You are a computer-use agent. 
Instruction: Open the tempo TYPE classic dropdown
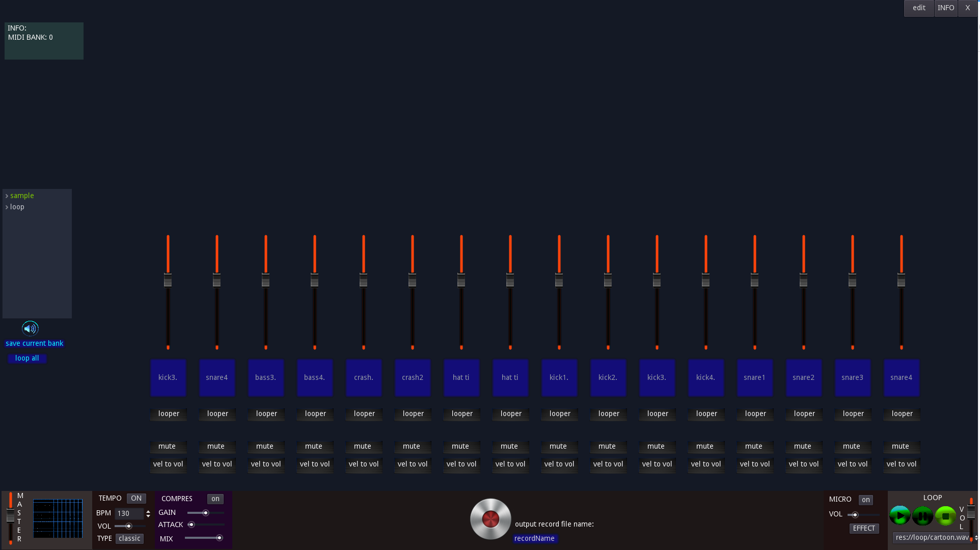pos(129,538)
